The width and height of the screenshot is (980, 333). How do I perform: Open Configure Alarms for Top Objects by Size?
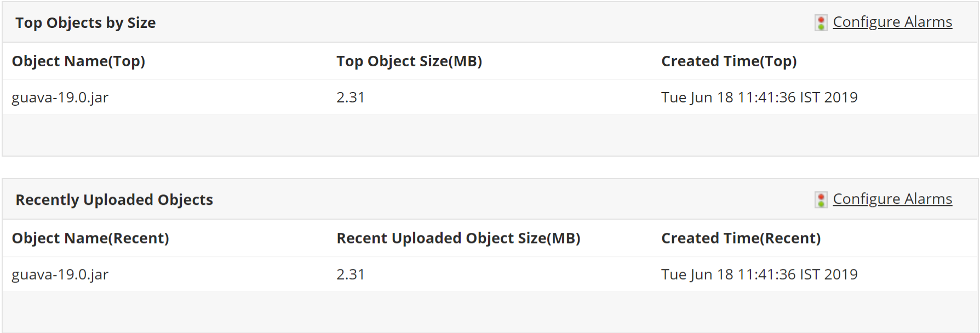(892, 22)
